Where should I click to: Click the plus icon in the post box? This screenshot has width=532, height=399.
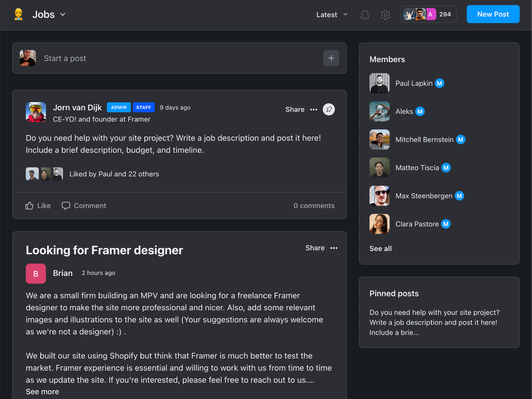331,58
